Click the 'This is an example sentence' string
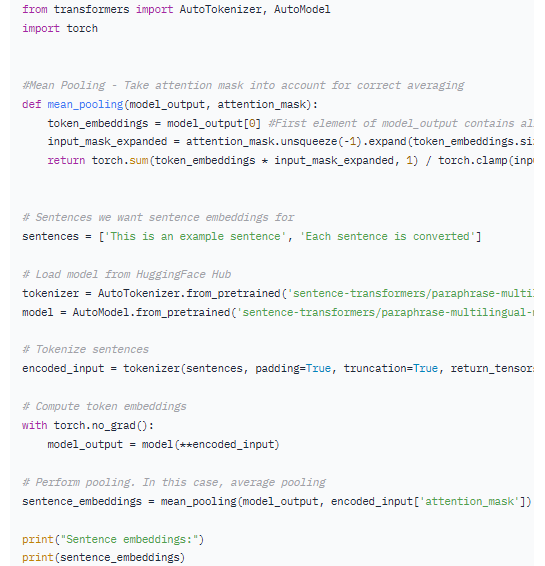The width and height of the screenshot is (545, 566). [195, 237]
